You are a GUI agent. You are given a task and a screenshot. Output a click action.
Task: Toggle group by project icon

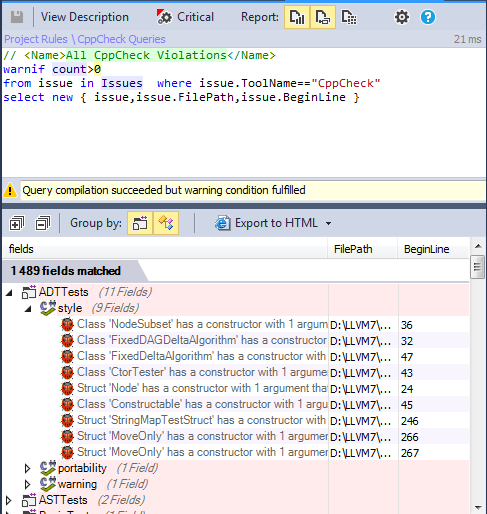pyautogui.click(x=140, y=223)
